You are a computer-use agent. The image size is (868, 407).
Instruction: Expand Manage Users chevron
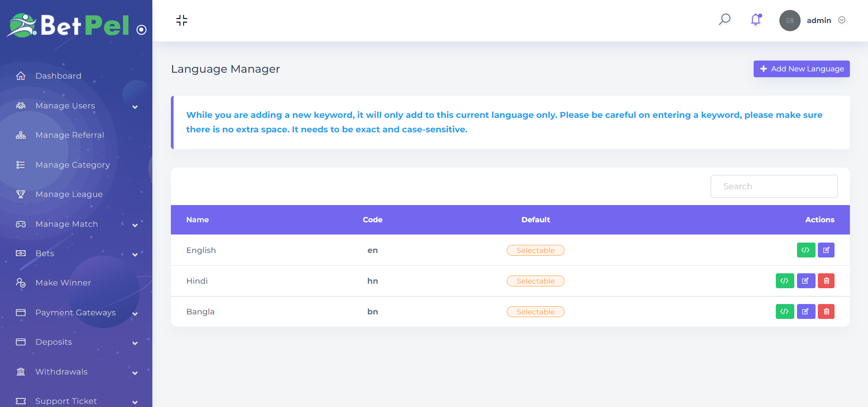click(x=135, y=107)
